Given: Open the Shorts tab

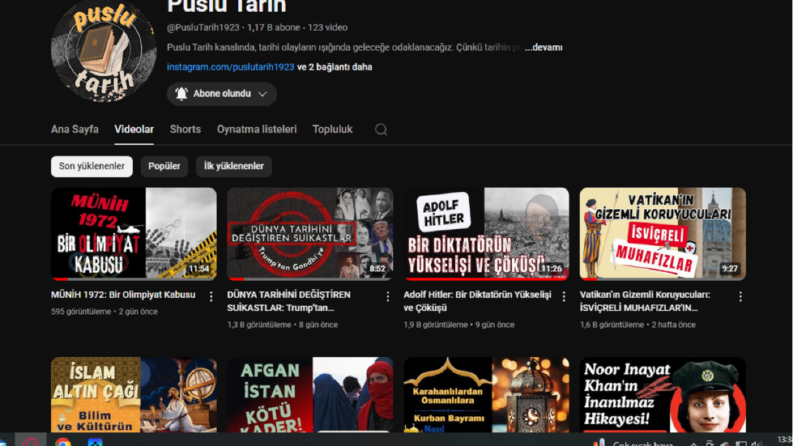Looking at the screenshot, I should (x=185, y=129).
